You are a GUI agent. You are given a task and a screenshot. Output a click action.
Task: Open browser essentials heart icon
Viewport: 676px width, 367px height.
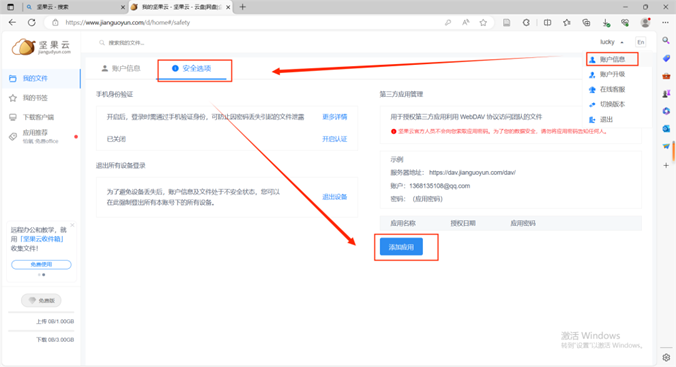pos(625,22)
